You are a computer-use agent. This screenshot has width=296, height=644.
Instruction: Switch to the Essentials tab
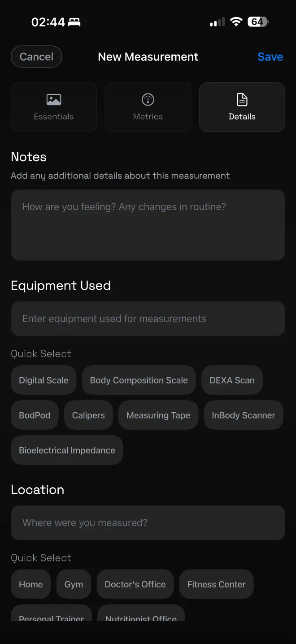pos(54,107)
